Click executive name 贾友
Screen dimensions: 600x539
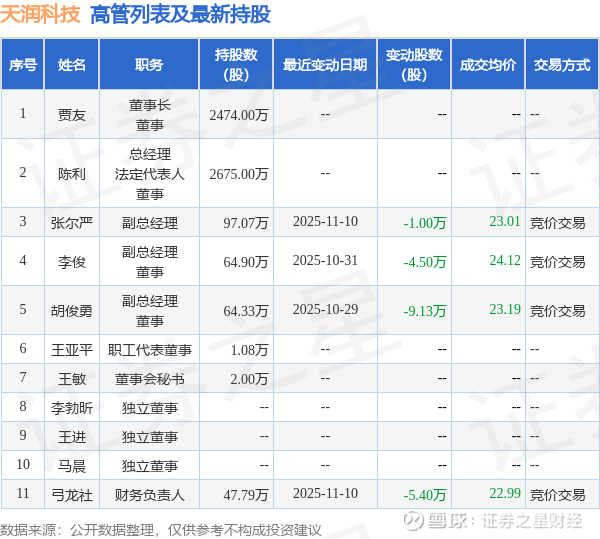tap(72, 114)
